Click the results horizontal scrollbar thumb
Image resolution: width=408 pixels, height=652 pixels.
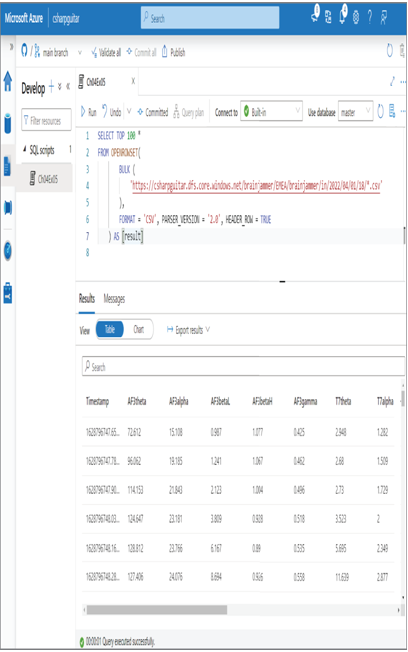(157, 610)
